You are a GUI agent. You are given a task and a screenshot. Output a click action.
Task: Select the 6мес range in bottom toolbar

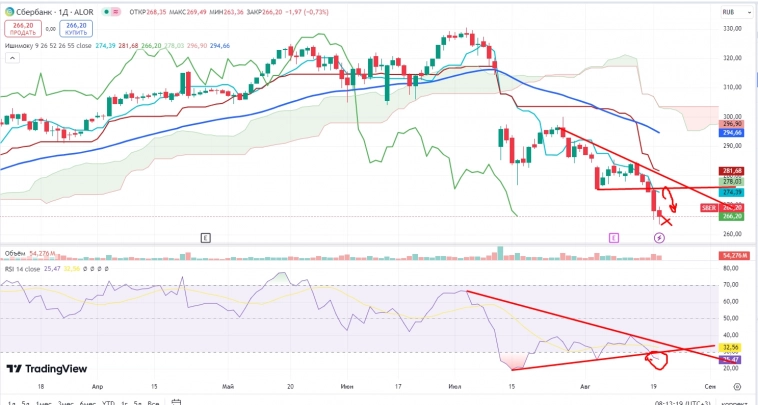pyautogui.click(x=87, y=403)
